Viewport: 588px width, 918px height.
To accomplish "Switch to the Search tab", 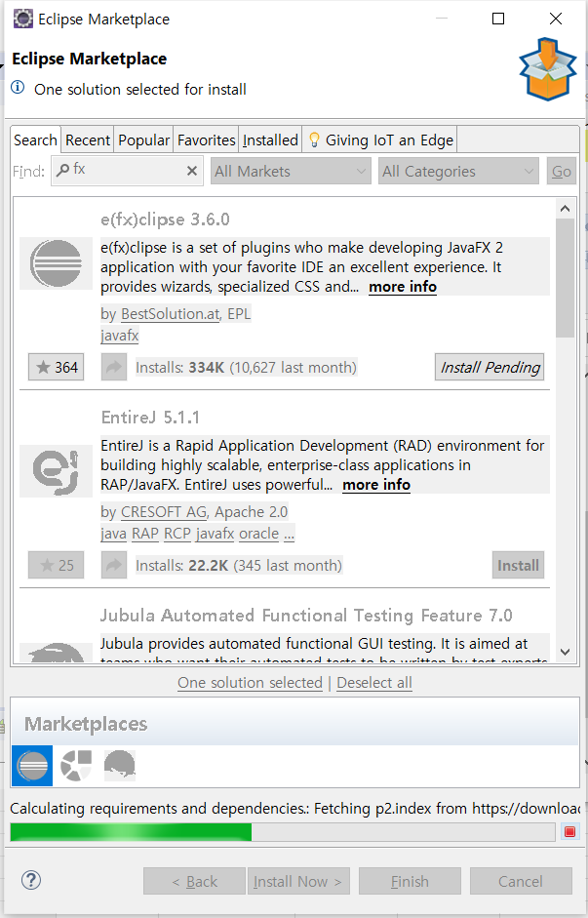I will pos(35,140).
